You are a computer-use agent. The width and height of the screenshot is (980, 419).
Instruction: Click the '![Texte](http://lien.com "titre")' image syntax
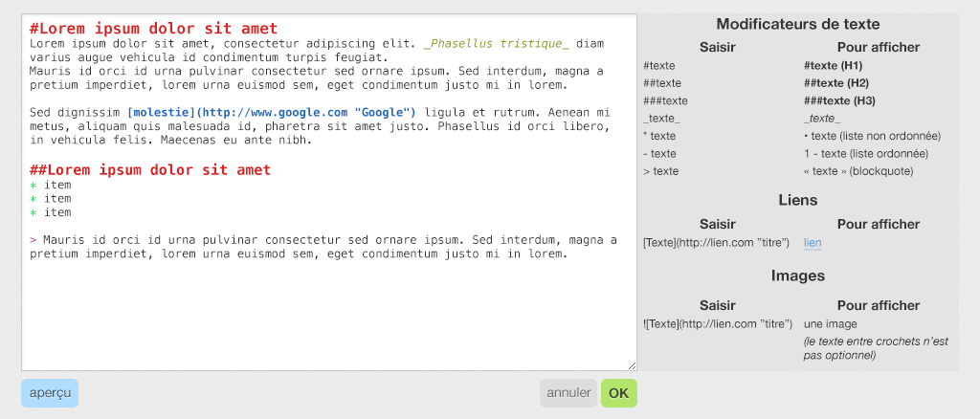pyautogui.click(x=718, y=324)
